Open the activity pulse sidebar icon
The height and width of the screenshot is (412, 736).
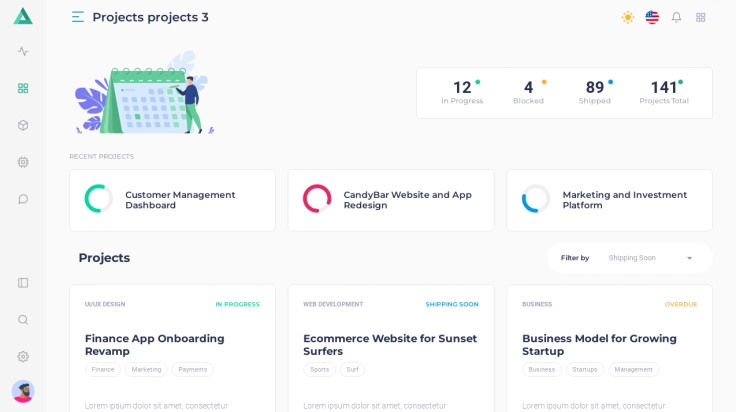pyautogui.click(x=23, y=51)
